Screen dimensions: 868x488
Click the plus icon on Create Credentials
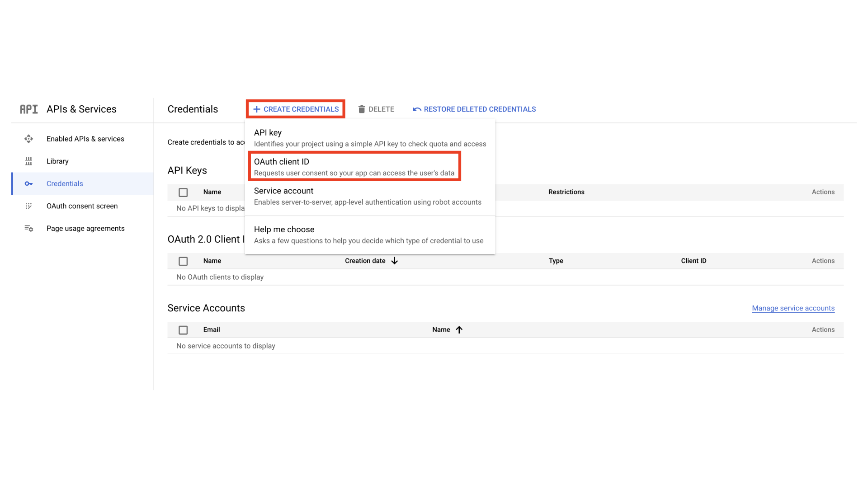[257, 109]
